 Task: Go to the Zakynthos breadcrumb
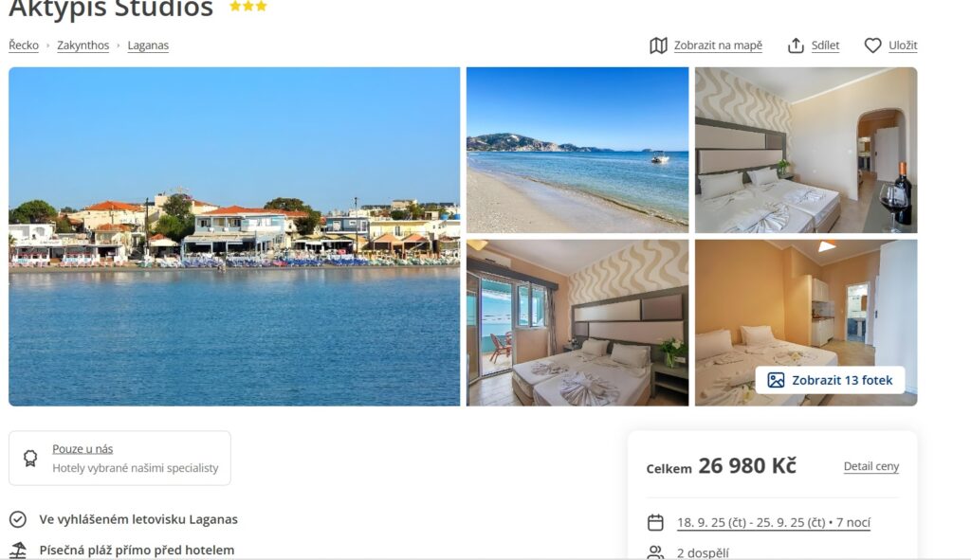click(83, 45)
